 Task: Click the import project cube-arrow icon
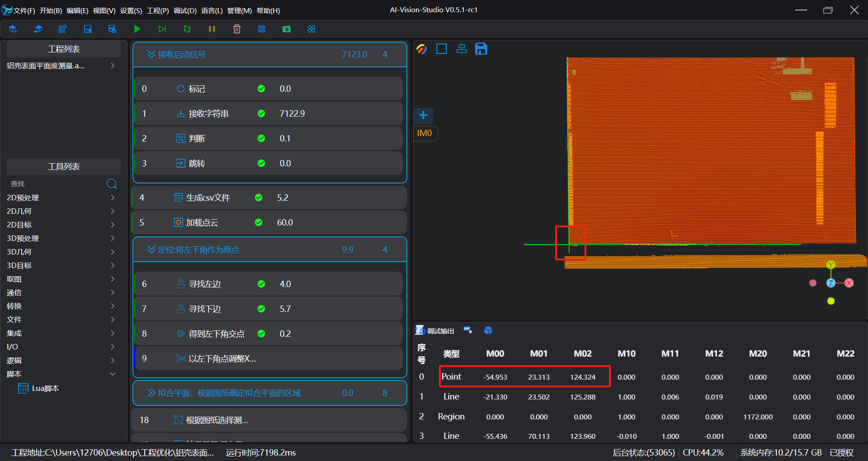coord(38,29)
